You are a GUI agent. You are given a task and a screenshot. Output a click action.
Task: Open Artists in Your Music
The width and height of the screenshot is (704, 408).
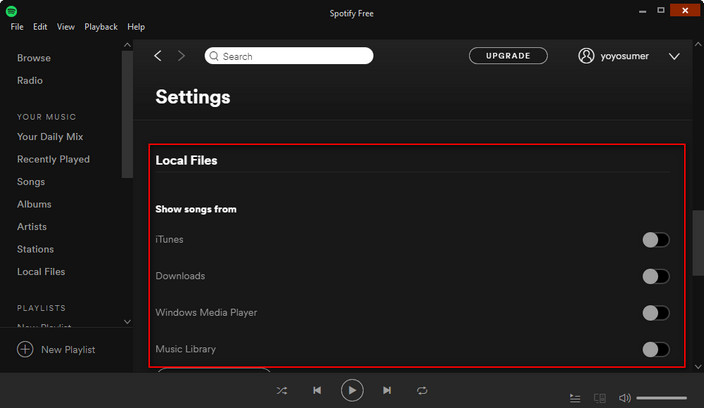[32, 227]
